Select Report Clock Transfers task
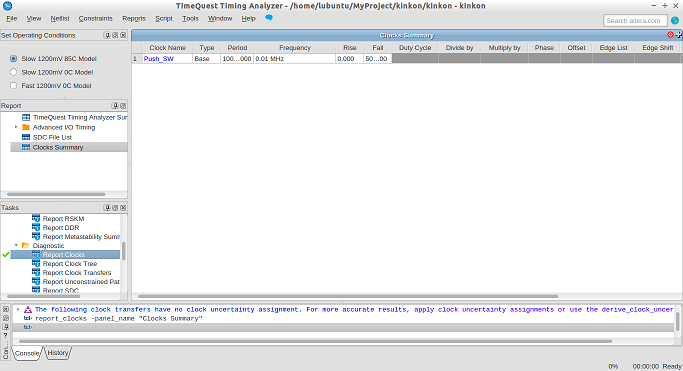 [x=77, y=273]
